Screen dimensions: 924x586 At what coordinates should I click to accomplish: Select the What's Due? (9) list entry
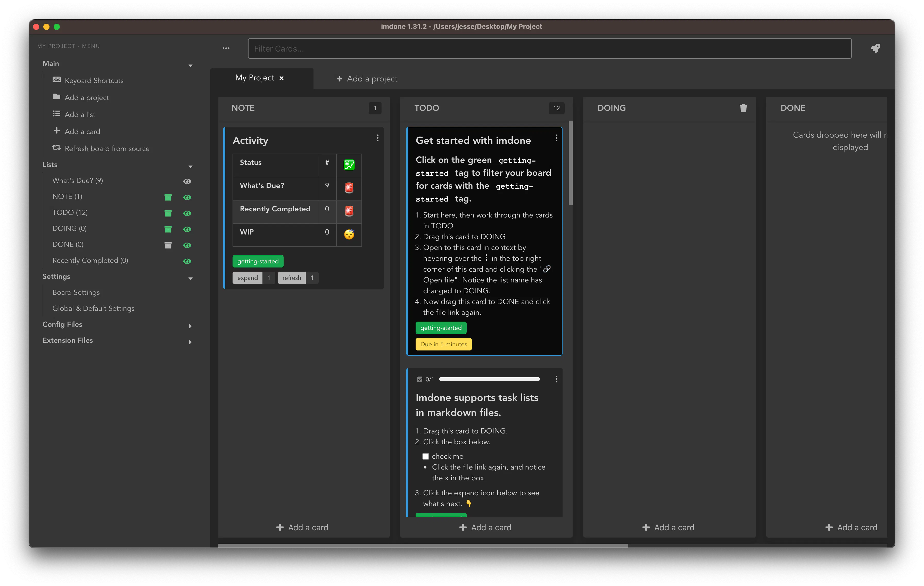pos(78,181)
